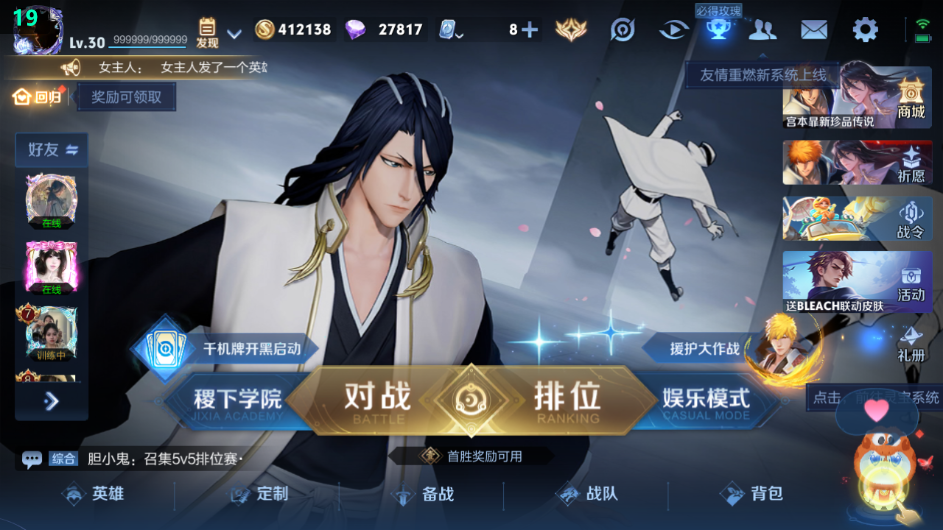Click the 综合 chat channel bar
Viewport: 943px width, 530px height.
[132, 460]
